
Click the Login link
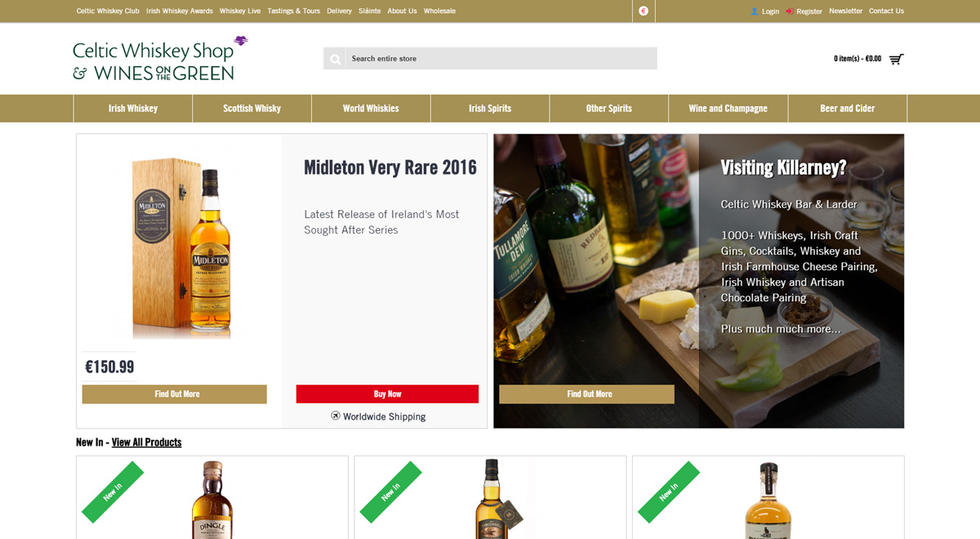(x=770, y=11)
